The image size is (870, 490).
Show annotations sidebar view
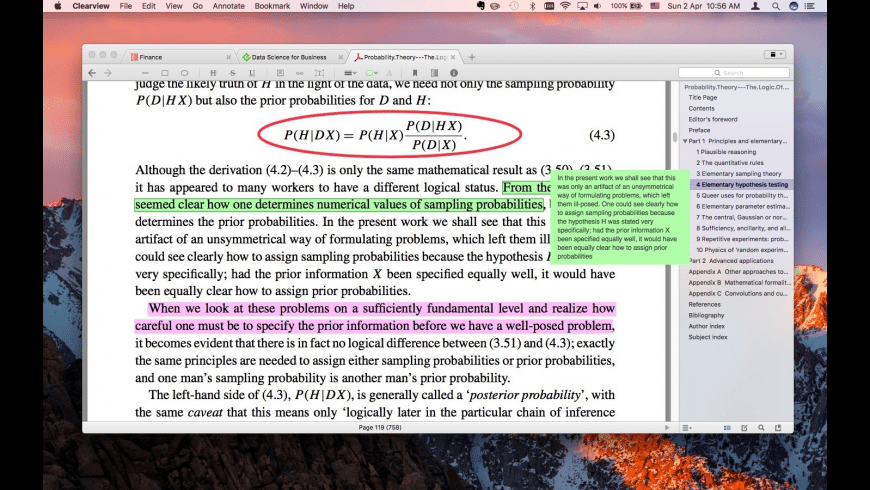tap(744, 428)
